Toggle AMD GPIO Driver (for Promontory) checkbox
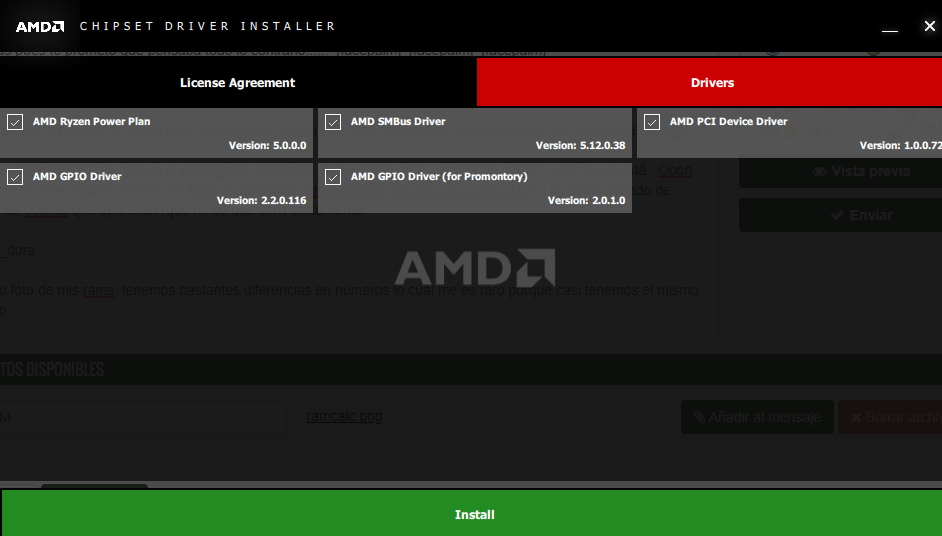This screenshot has height=536, width=942. (x=334, y=177)
